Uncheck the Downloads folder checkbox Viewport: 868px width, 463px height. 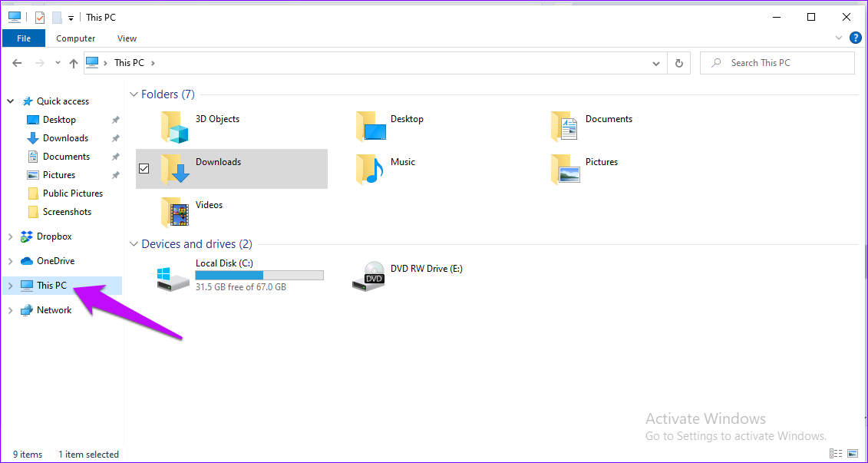(144, 169)
